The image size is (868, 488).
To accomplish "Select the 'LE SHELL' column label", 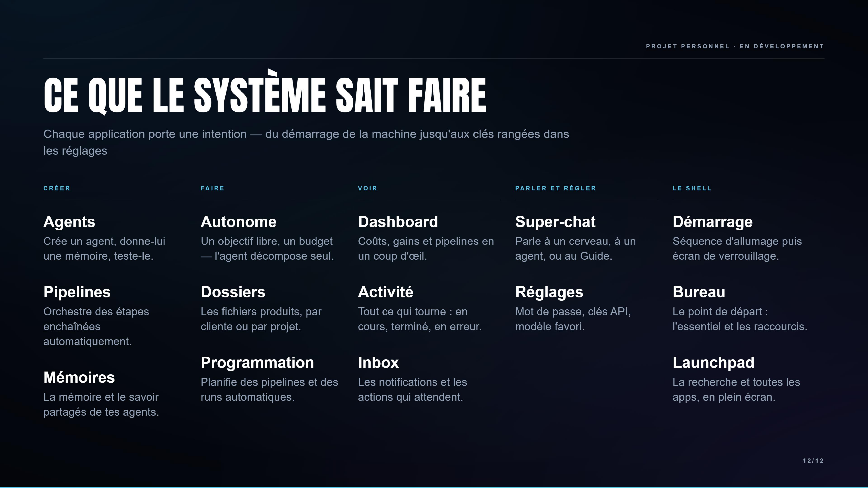I will 692,188.
